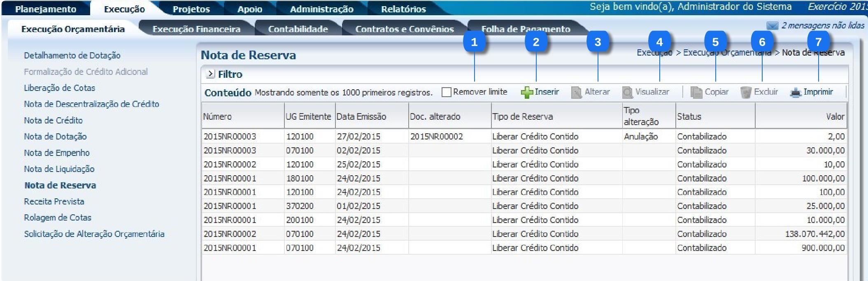Open the Planejamento menu tab

(x=46, y=9)
